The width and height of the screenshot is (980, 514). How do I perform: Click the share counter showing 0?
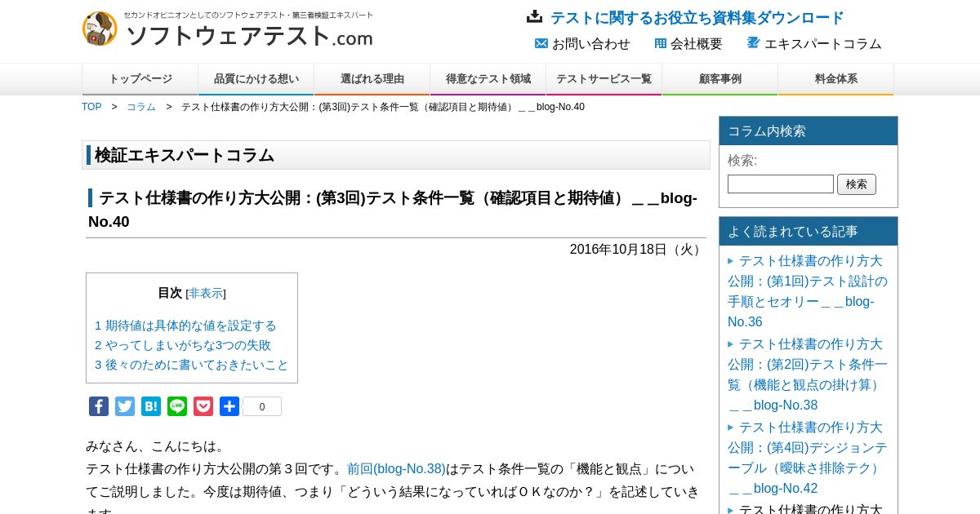click(x=262, y=406)
